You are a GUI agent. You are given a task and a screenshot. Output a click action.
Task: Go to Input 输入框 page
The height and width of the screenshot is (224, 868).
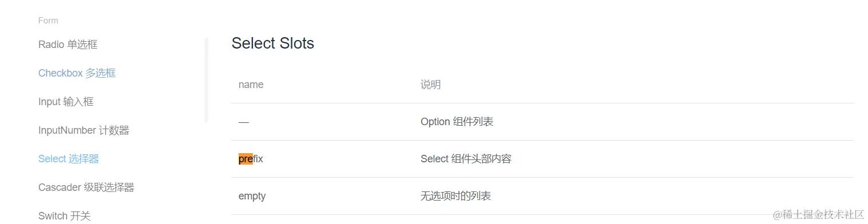(66, 102)
